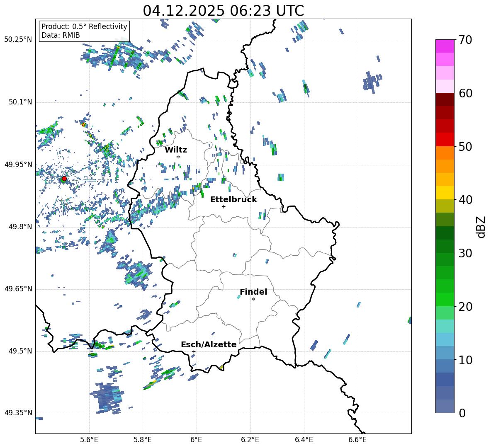Pick the bright green colorbar swatch above 20

(445, 299)
